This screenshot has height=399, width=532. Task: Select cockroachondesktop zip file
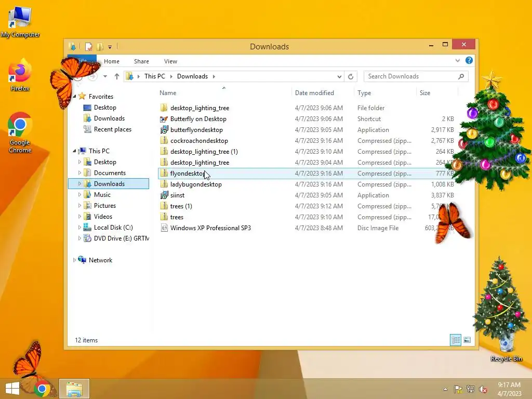pyautogui.click(x=199, y=140)
